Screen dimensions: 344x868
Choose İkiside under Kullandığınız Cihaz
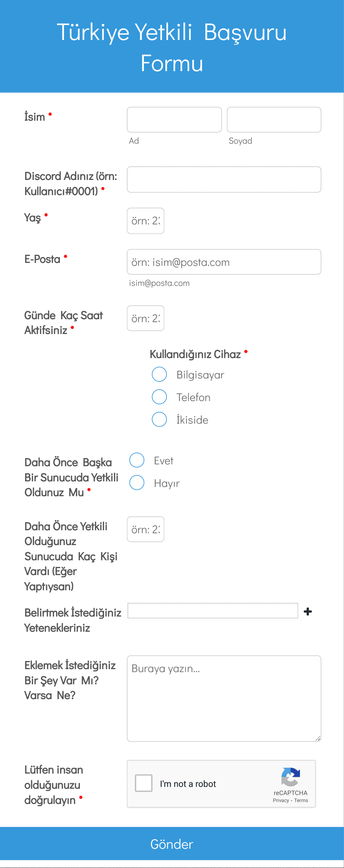(159, 419)
